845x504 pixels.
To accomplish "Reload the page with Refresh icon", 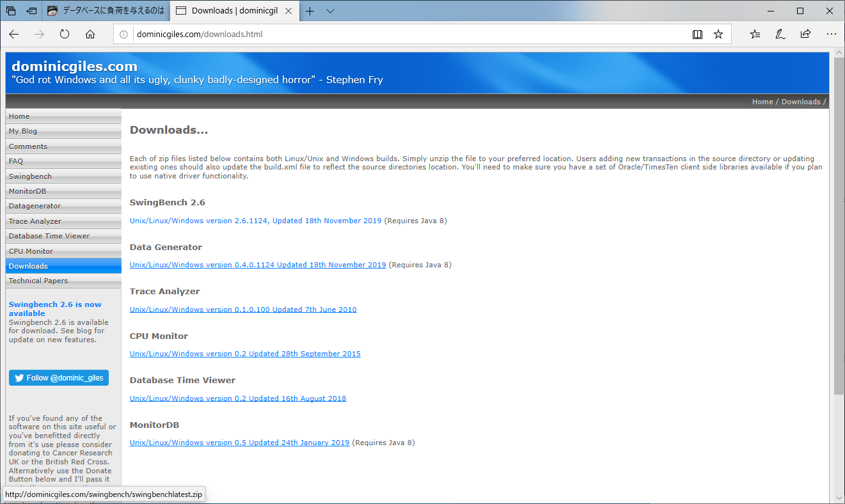I will pos(65,35).
